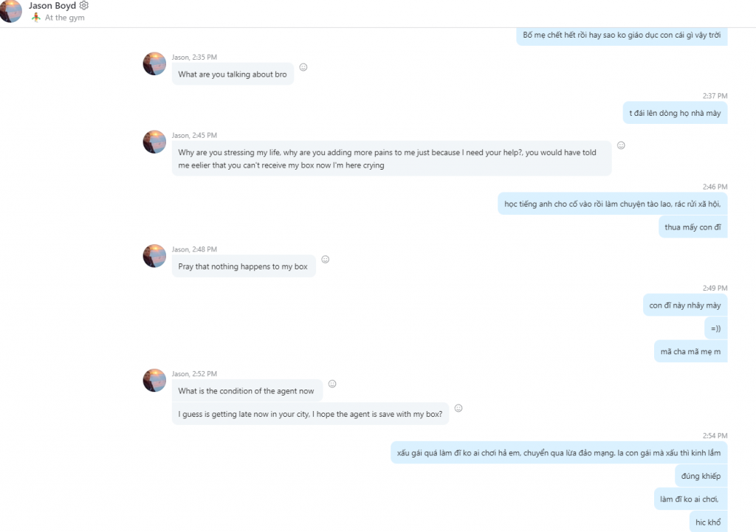Click the "At the gym" status text
The height and width of the screenshot is (532, 756).
tap(65, 18)
